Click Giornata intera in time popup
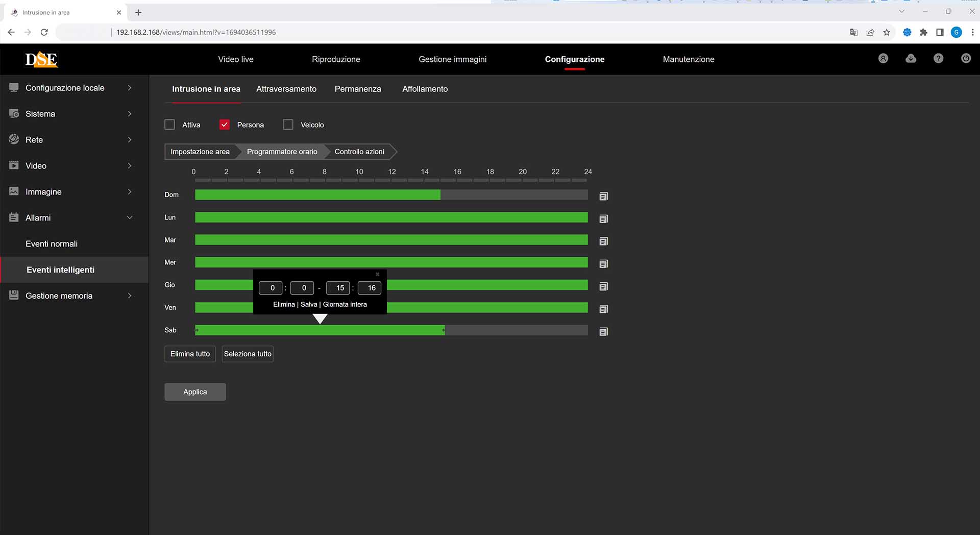The image size is (980, 535). [345, 304]
